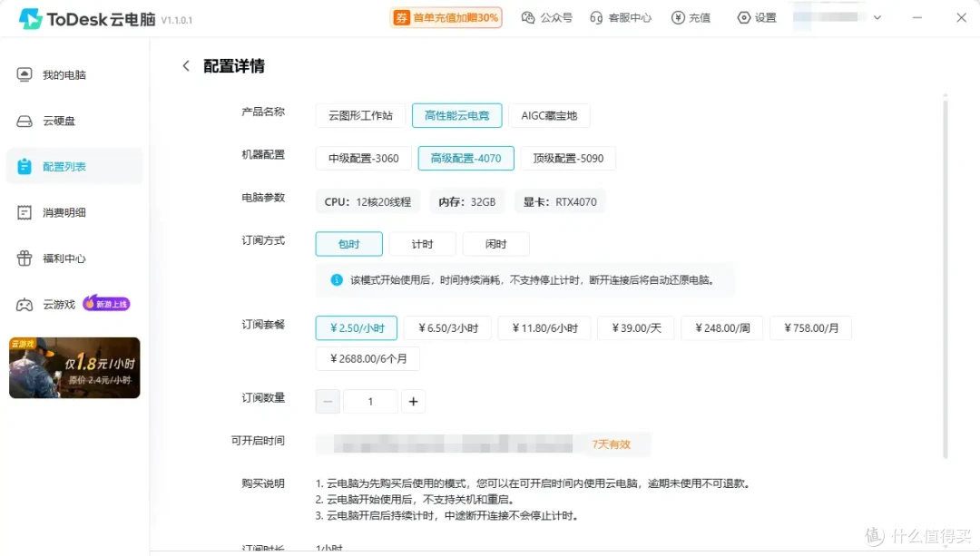This screenshot has width=980, height=556.
Task: Open the 公众号 WeChat icon
Action: pyautogui.click(x=528, y=17)
